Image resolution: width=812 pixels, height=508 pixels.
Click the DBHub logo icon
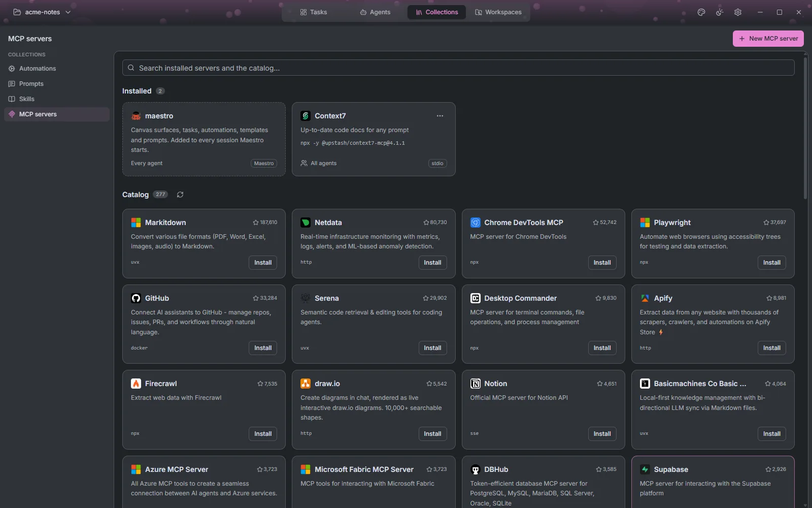[x=476, y=469]
